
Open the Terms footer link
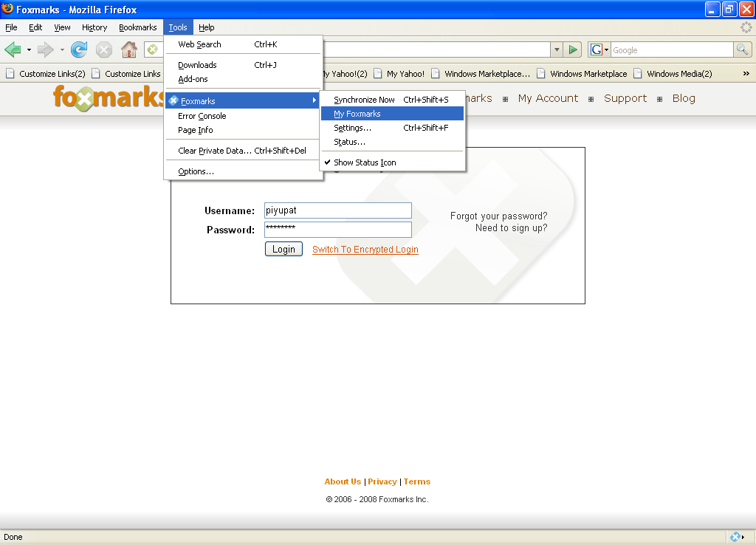[x=417, y=481]
